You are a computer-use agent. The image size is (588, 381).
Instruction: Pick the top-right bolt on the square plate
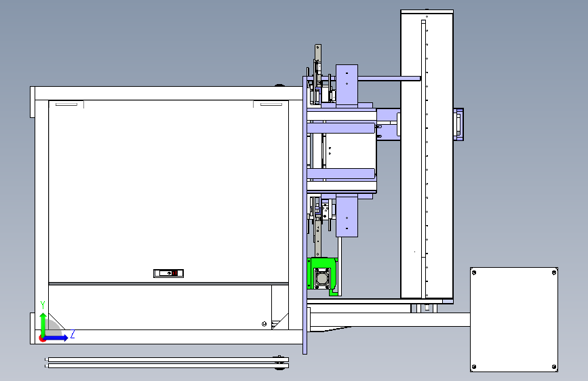click(554, 273)
